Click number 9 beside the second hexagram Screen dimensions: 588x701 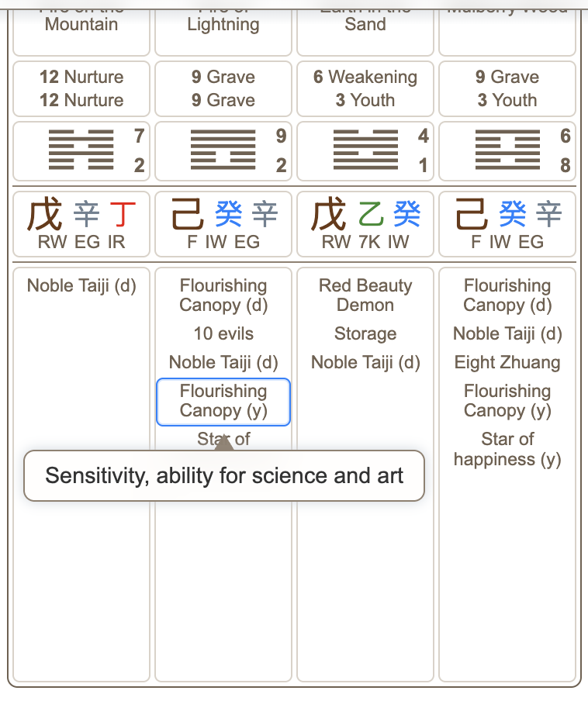281,136
